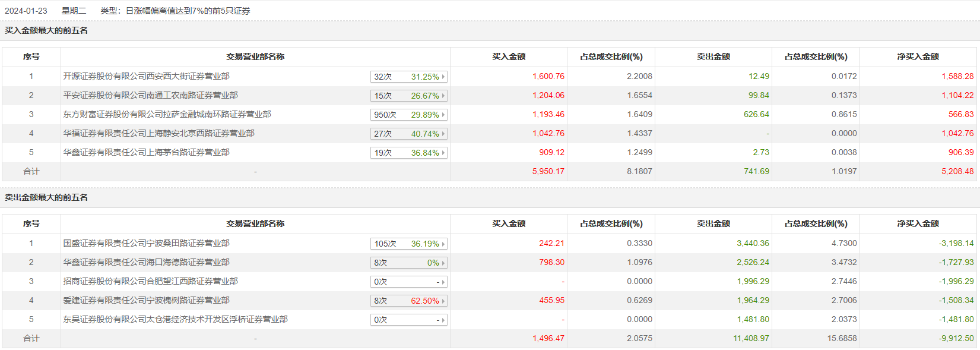Expand the 15次 26.67% stats box
This screenshot has height=350, width=980.
coord(408,96)
